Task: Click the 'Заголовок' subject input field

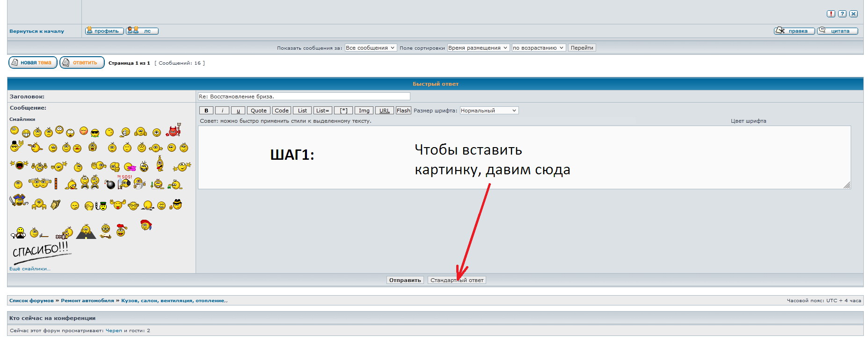Action: click(304, 97)
